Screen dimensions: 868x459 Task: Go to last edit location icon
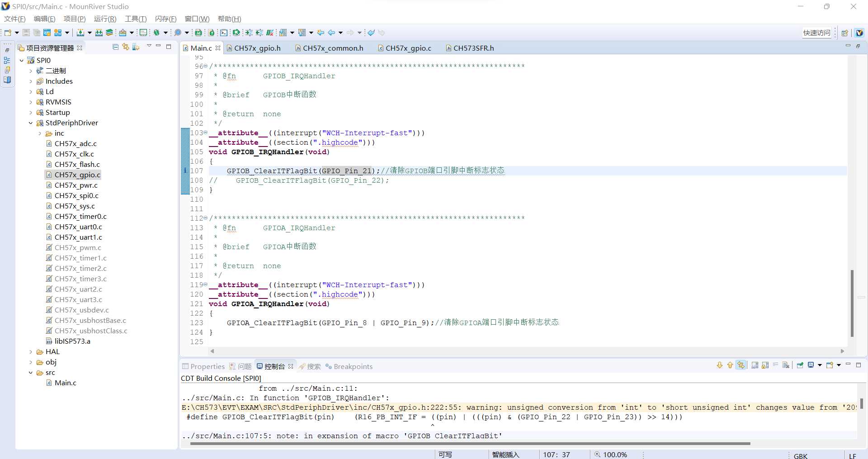[321, 33]
